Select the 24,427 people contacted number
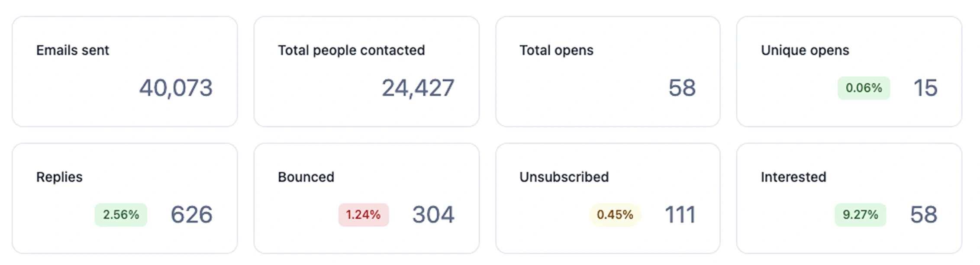980x265 pixels. click(418, 88)
